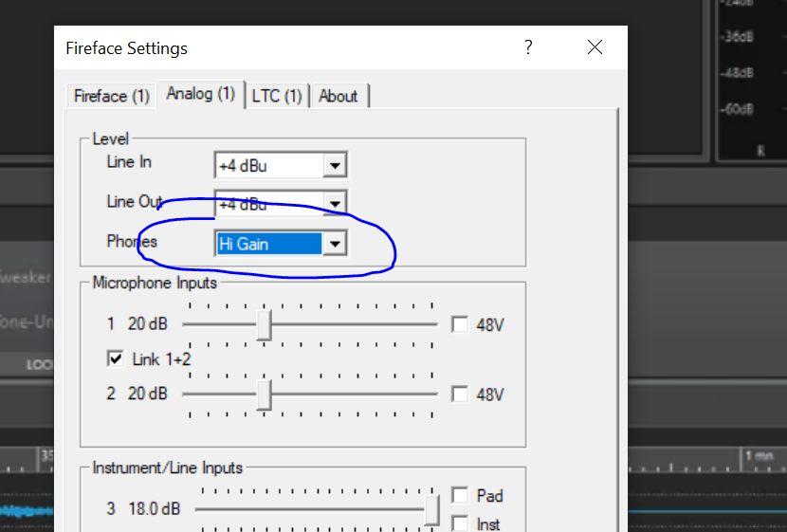
Task: Open the Phones gain dropdown arrow
Action: [x=334, y=244]
